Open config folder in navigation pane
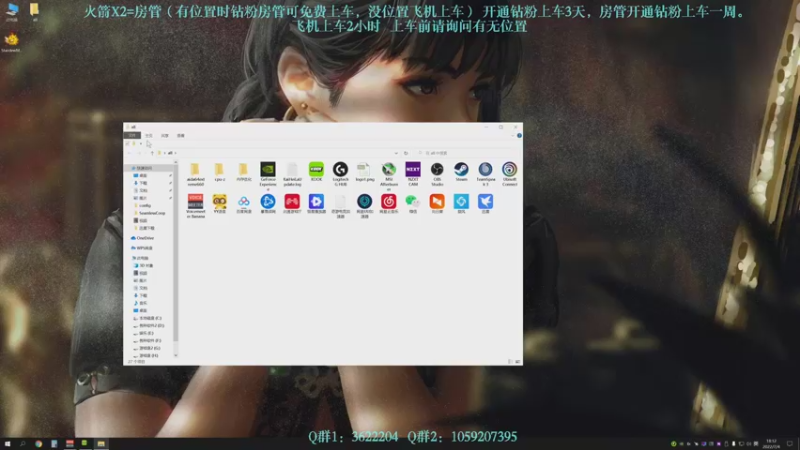800x450 pixels. point(143,205)
